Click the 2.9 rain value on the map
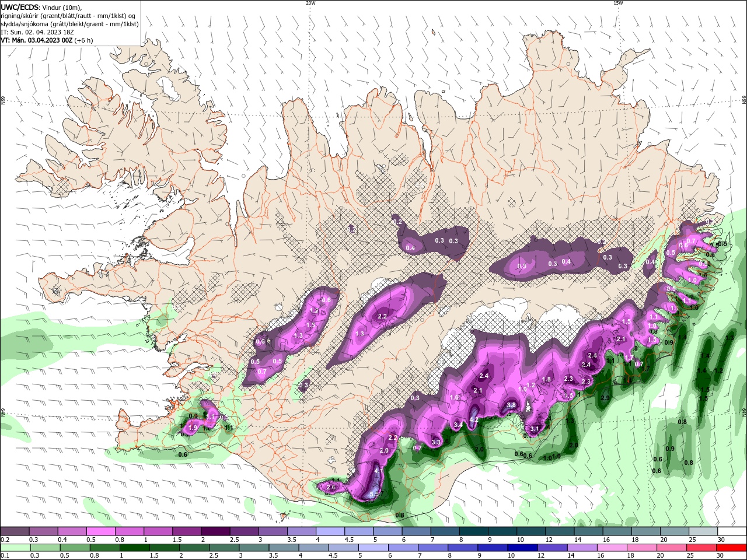Image resolution: width=747 pixels, height=560 pixels. pos(605,398)
